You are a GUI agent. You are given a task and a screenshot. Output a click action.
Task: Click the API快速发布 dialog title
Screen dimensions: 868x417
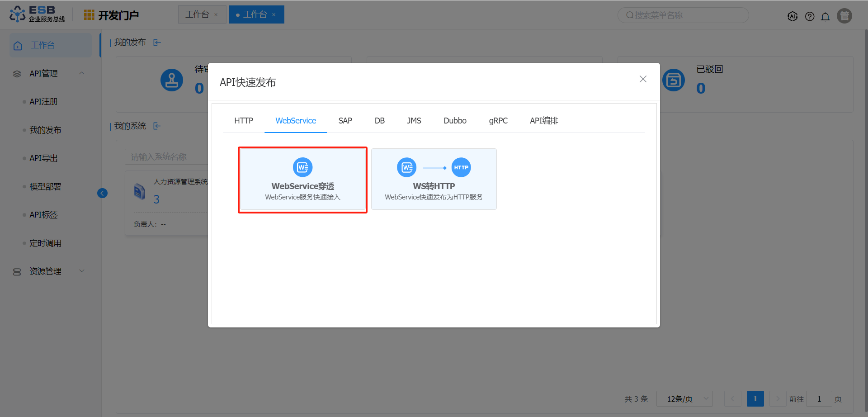click(248, 82)
